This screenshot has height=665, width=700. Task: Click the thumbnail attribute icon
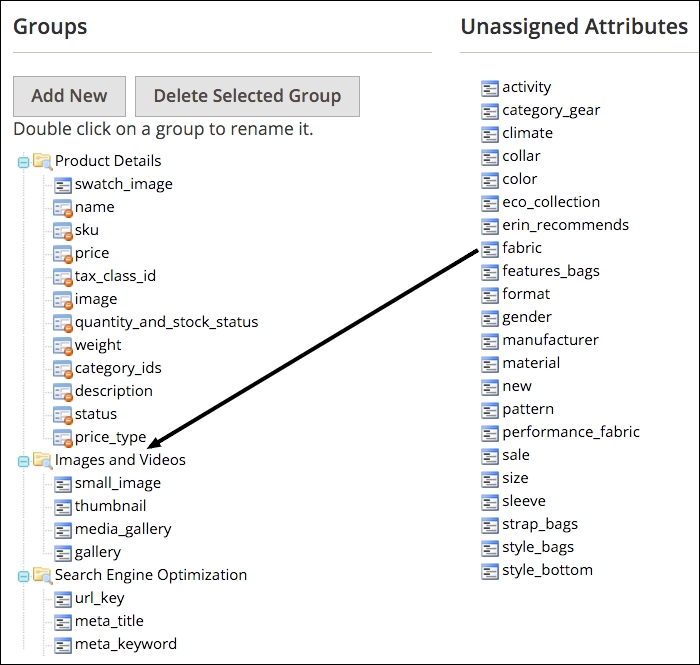(x=62, y=507)
